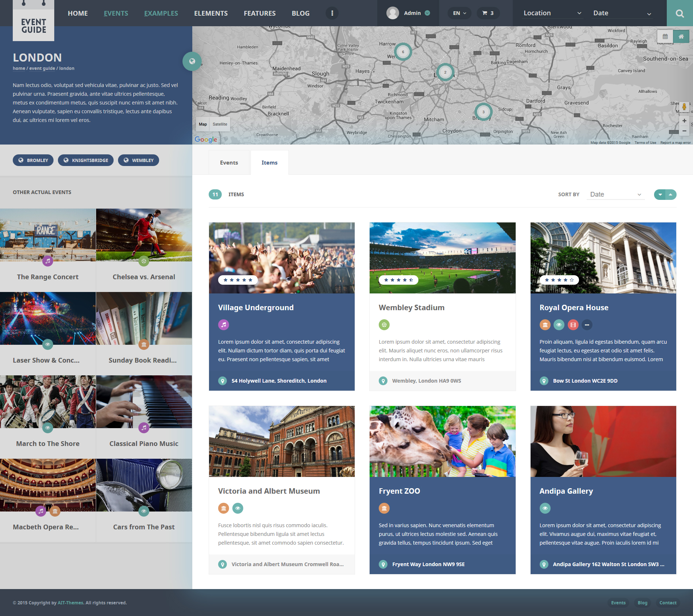The height and width of the screenshot is (616, 693).
Task: Click the location pin on Fryent Way address
Action: 383,564
